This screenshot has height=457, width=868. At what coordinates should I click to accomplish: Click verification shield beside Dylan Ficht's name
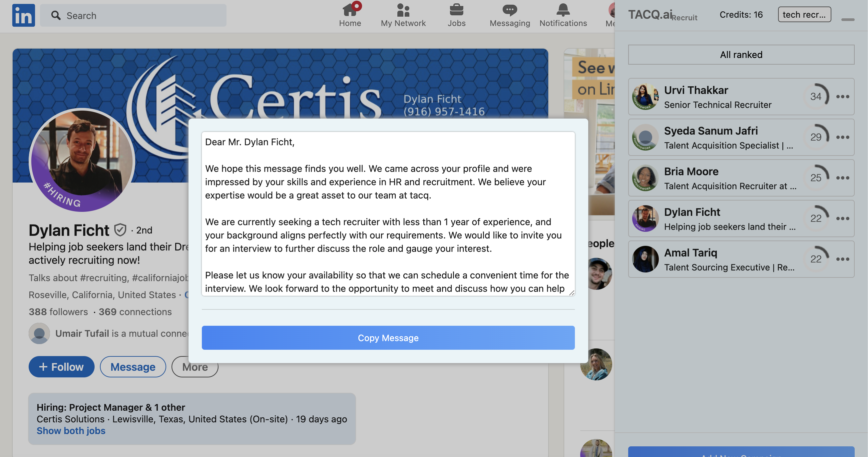(x=120, y=230)
